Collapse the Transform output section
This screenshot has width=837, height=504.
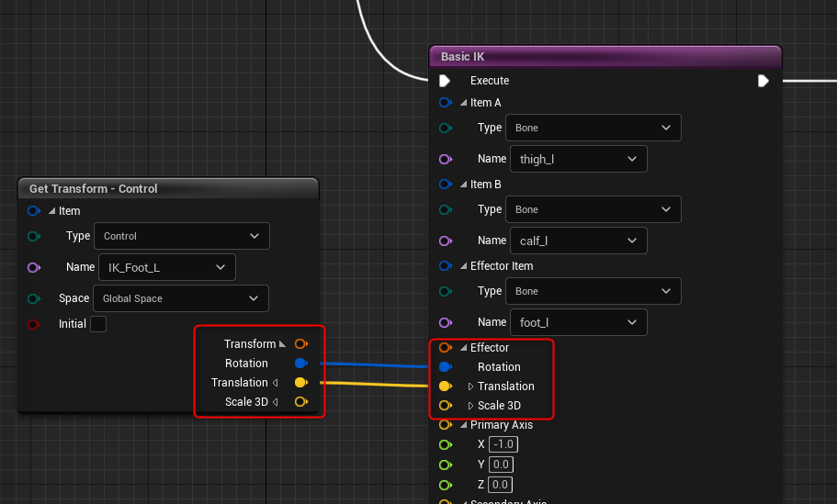pyautogui.click(x=282, y=344)
